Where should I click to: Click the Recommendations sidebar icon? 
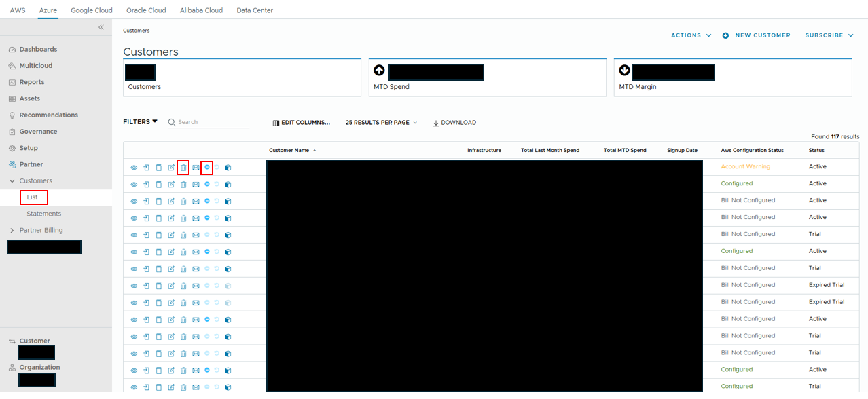(12, 115)
